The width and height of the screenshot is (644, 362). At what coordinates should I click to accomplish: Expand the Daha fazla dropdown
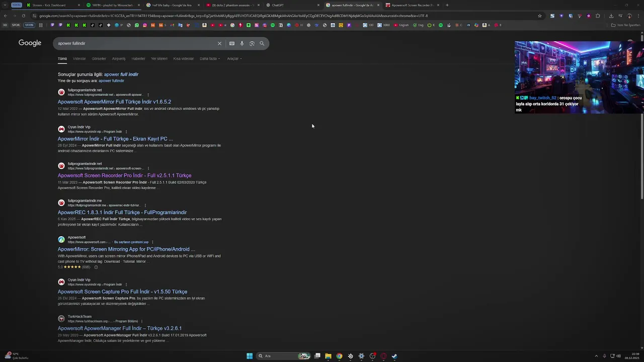210,58
